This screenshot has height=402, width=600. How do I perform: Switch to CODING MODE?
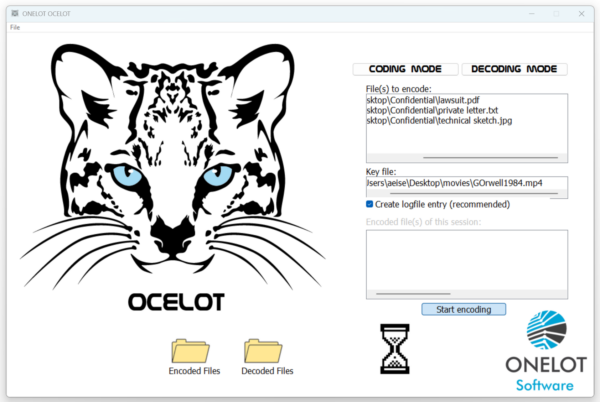click(405, 69)
